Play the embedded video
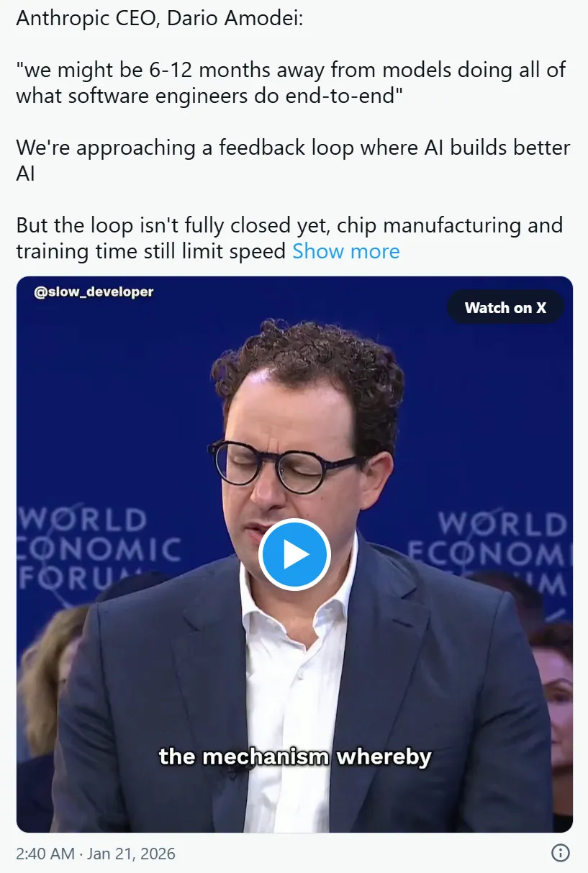588x873 pixels. pyautogui.click(x=294, y=555)
